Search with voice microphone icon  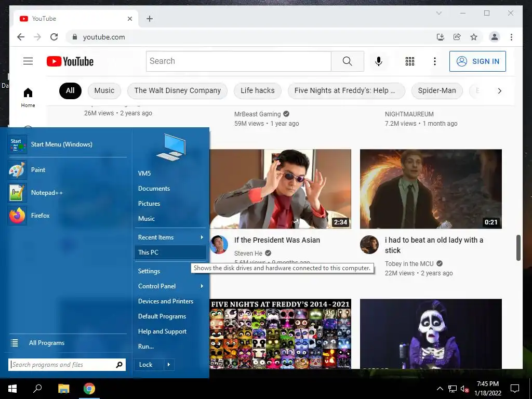(x=379, y=61)
